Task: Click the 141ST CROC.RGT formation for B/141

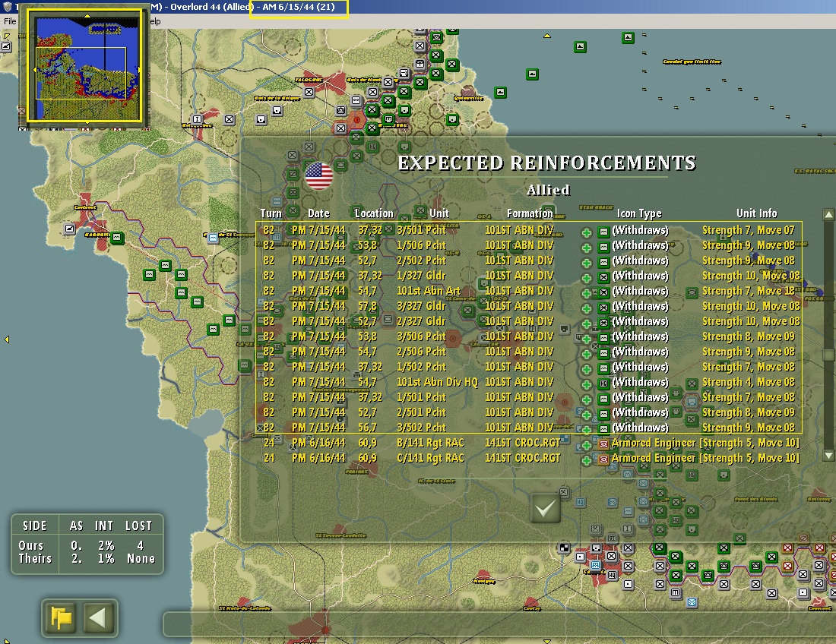Action: pos(523,443)
